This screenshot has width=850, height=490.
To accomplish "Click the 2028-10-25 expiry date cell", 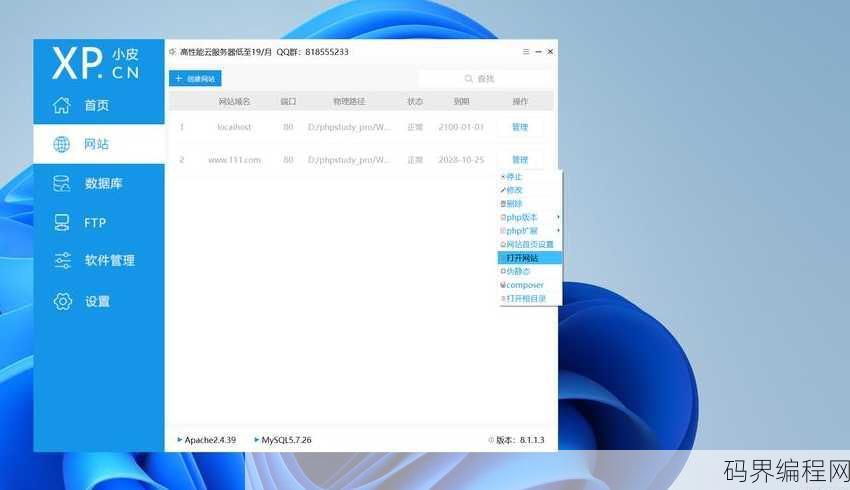I will (461, 159).
